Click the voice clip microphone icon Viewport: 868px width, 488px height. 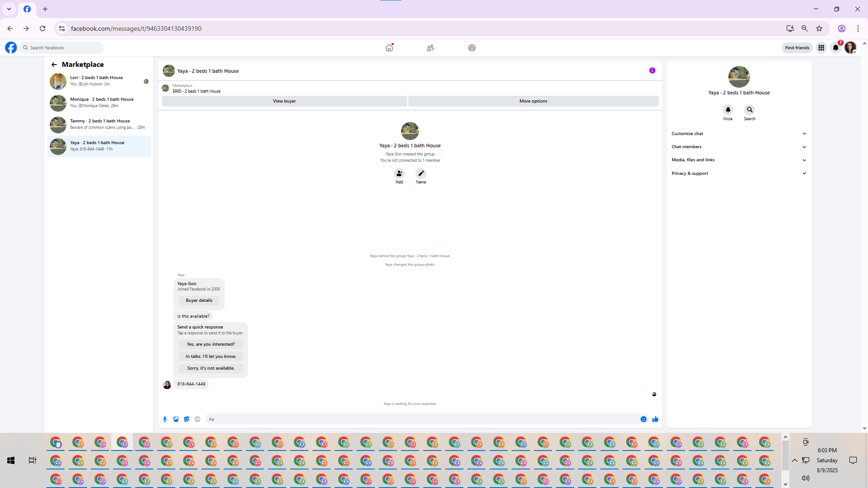click(x=165, y=419)
